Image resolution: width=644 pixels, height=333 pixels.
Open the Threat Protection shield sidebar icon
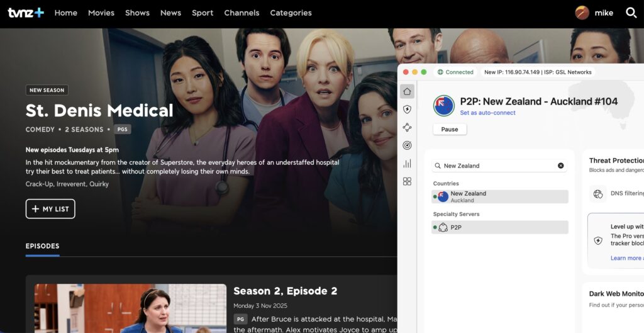[x=407, y=110]
